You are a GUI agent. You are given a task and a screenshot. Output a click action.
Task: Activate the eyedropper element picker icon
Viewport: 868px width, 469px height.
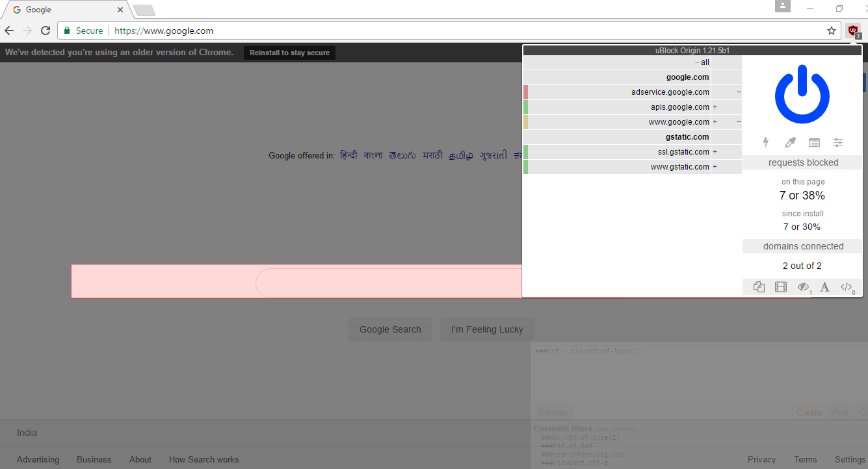pos(790,142)
